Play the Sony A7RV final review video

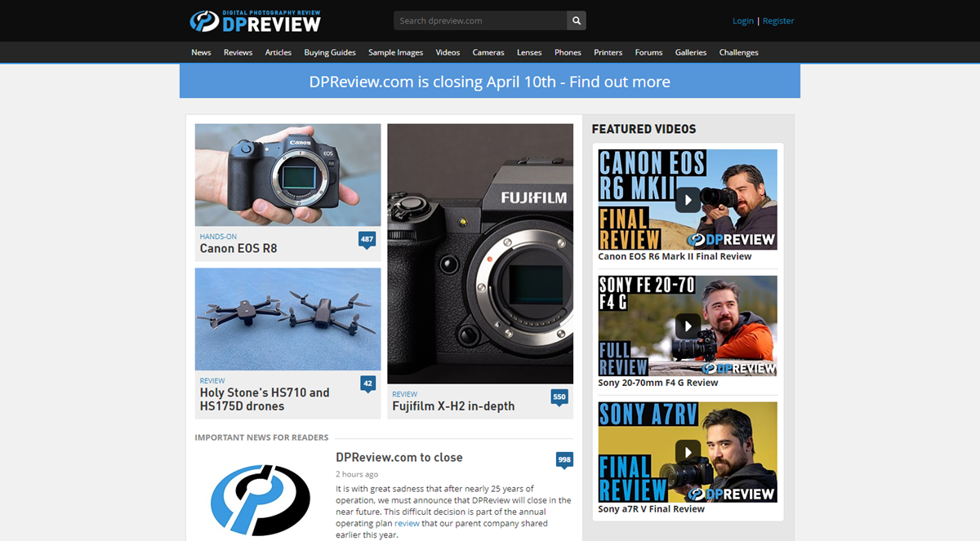pos(688,452)
